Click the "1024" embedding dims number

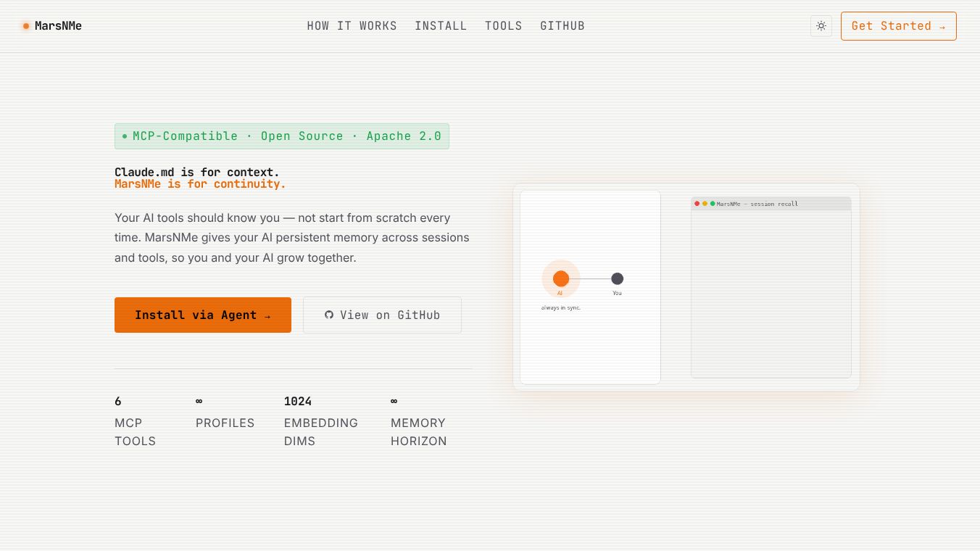pyautogui.click(x=298, y=401)
